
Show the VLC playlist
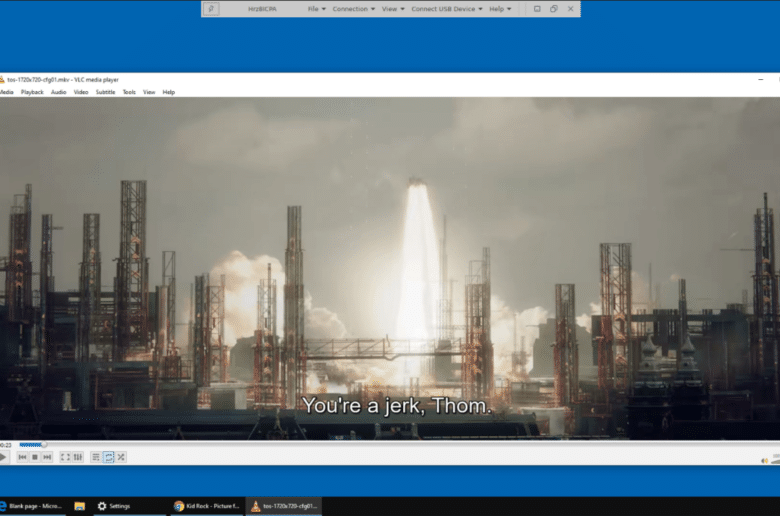click(96, 457)
